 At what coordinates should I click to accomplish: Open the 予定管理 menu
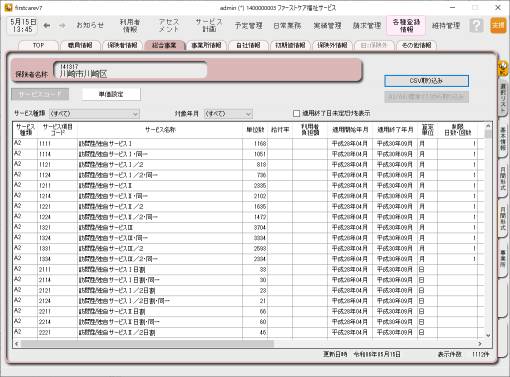(249, 25)
